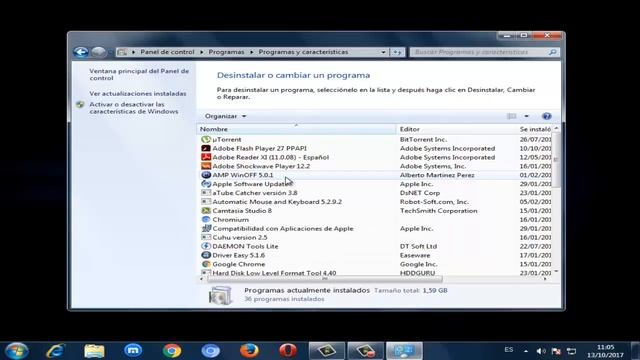Click the Adobe Reader XI icon
This screenshot has height=360, width=640.
206,157
